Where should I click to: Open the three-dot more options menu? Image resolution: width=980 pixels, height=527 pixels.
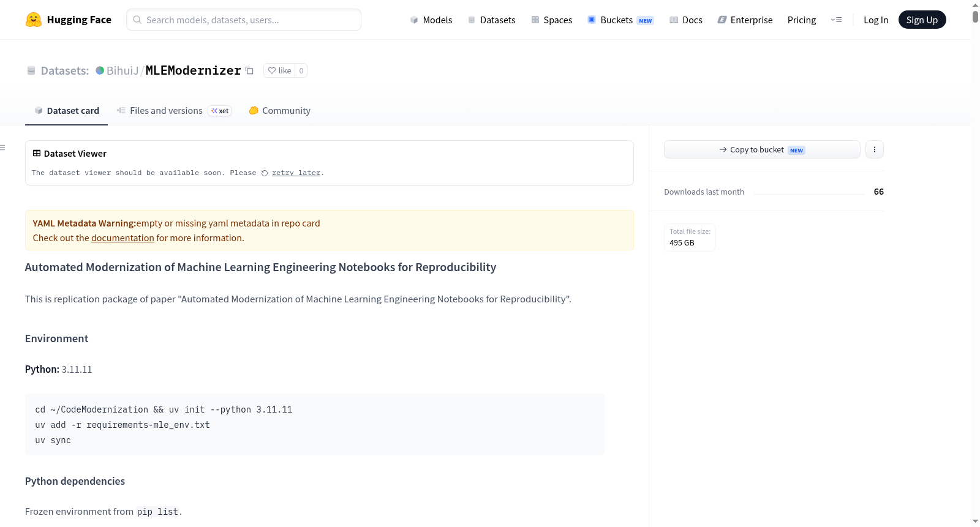(x=875, y=149)
